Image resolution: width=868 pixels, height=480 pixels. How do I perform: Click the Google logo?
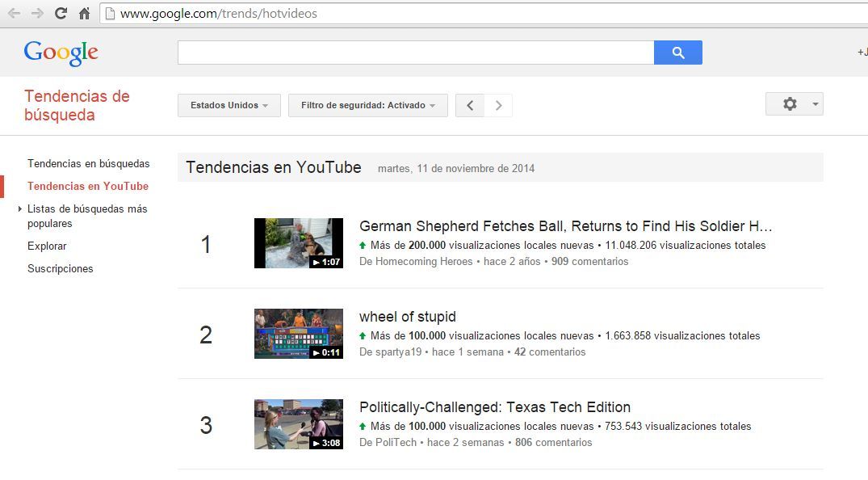point(61,53)
